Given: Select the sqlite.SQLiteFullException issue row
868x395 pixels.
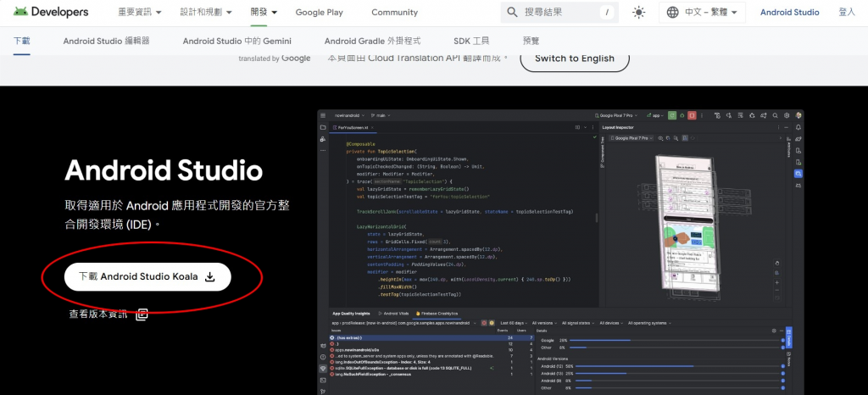Looking at the screenshot, I should click(x=431, y=368).
